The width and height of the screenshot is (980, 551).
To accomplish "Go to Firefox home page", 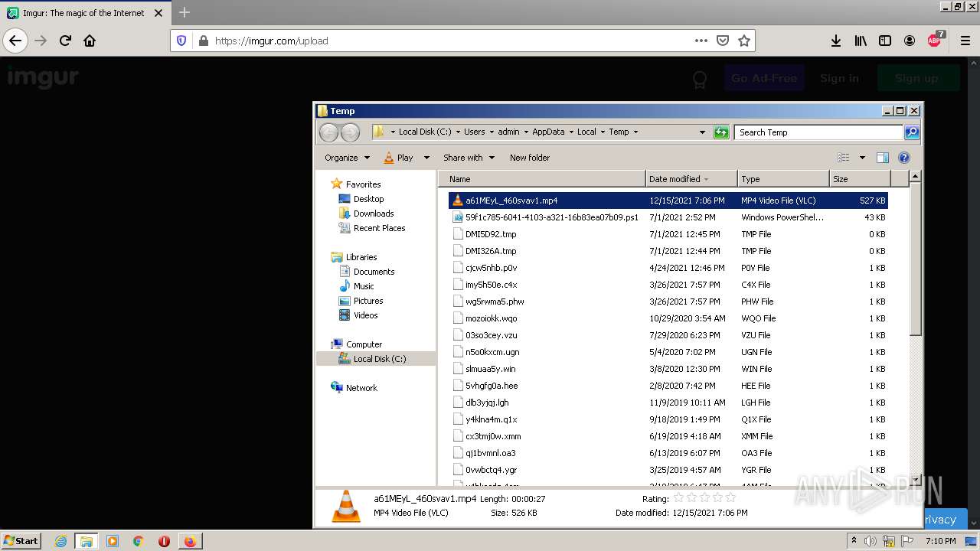I will (90, 41).
